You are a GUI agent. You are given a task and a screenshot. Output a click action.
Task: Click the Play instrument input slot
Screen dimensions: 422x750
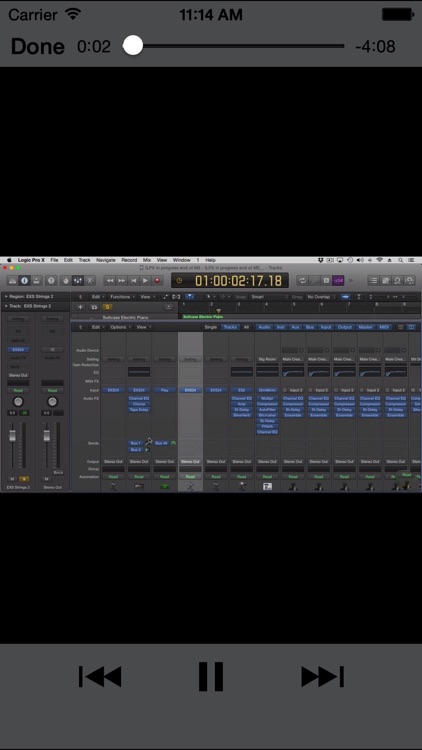pos(165,390)
